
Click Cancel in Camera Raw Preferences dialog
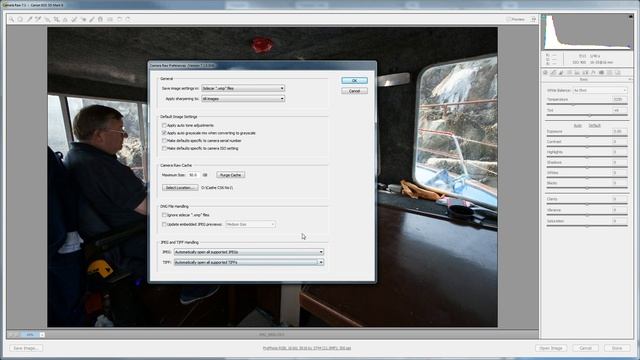click(354, 91)
